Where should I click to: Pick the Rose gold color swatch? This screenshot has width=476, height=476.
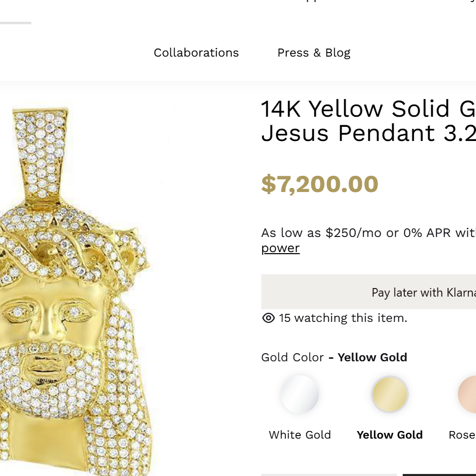point(467,394)
